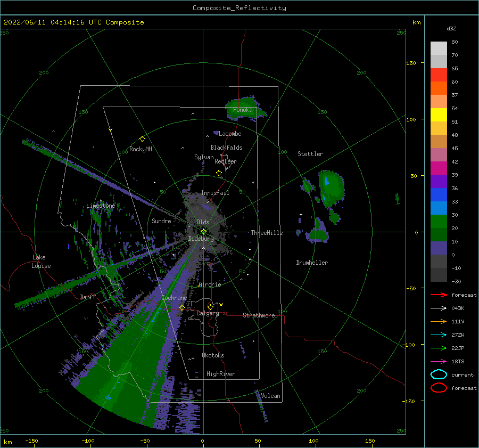Click the dBZ scale heading
The width and height of the screenshot is (479, 448).
click(451, 29)
